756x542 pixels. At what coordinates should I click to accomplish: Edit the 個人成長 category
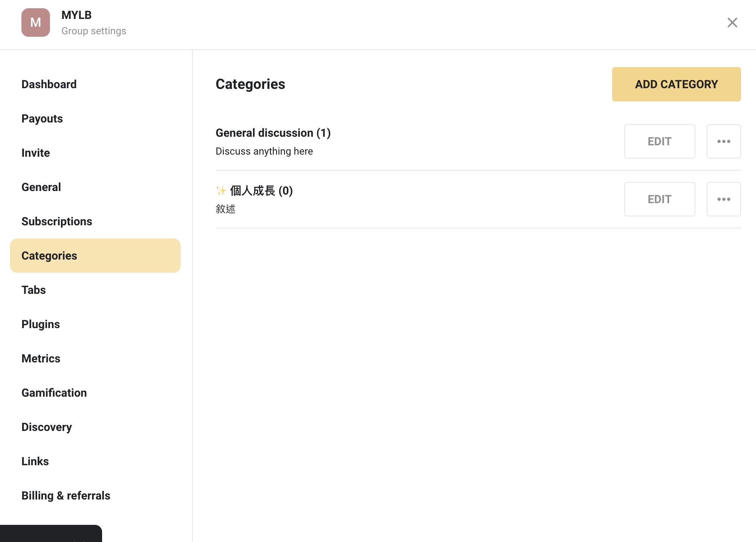pos(659,199)
